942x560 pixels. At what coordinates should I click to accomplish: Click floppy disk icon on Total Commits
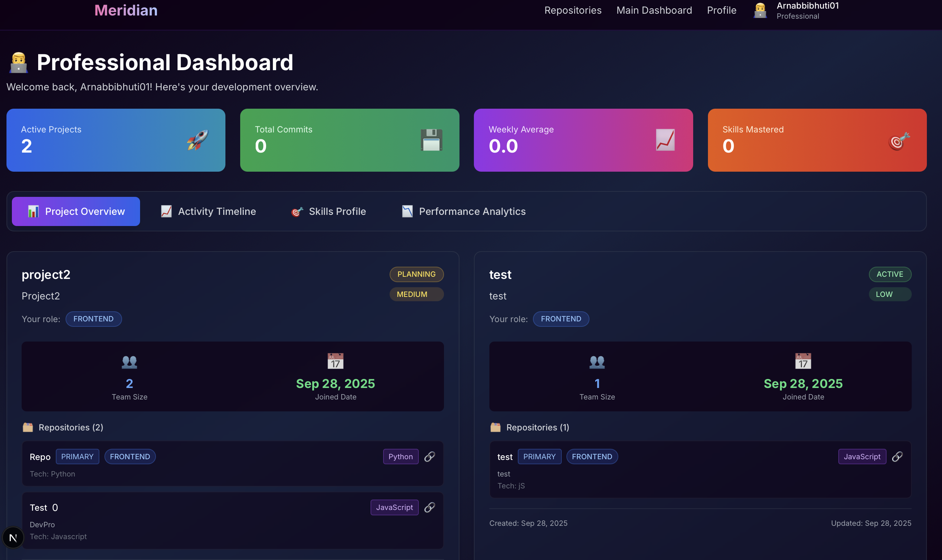431,140
